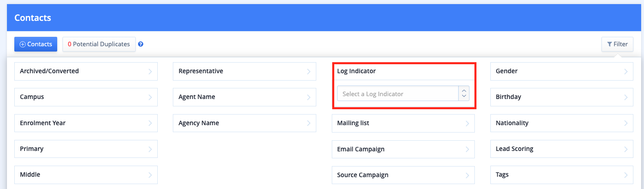Image resolution: width=644 pixels, height=189 pixels.
Task: Open the Potential Duplicates list
Action: click(99, 44)
